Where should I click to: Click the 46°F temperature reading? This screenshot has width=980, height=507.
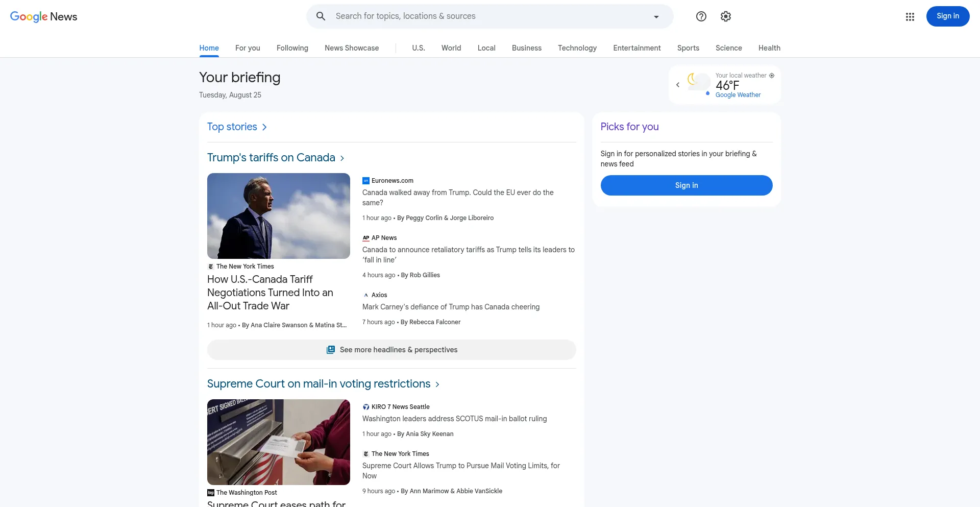(x=727, y=85)
